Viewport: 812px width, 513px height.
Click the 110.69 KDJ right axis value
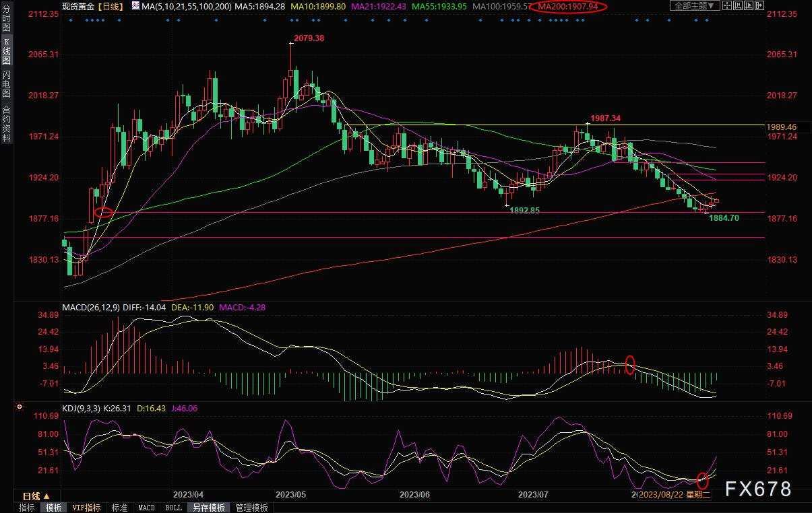click(780, 416)
